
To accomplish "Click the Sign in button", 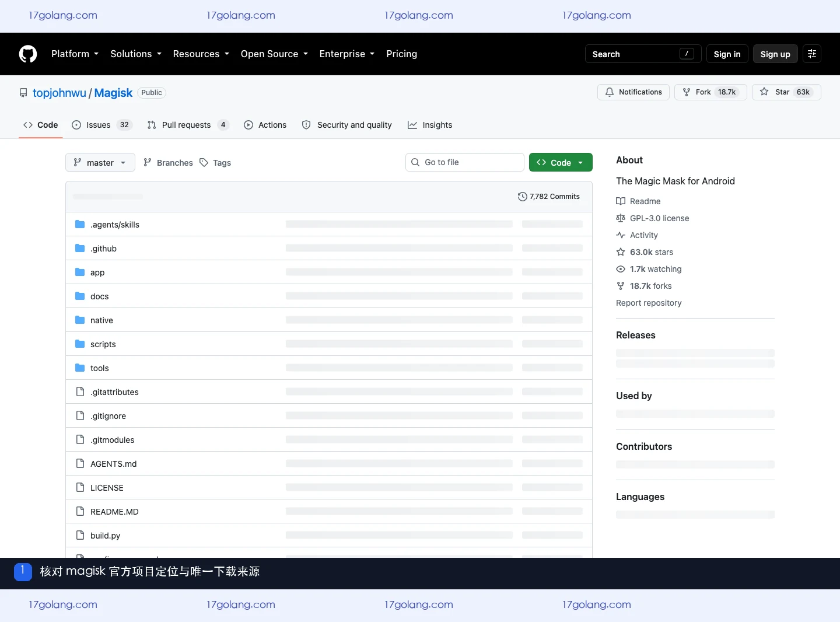I will point(727,54).
